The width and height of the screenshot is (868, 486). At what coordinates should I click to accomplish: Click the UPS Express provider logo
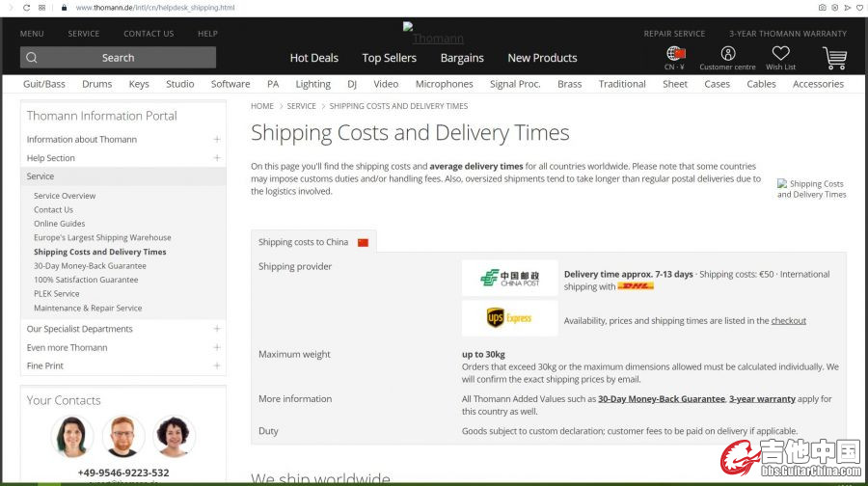pos(510,318)
